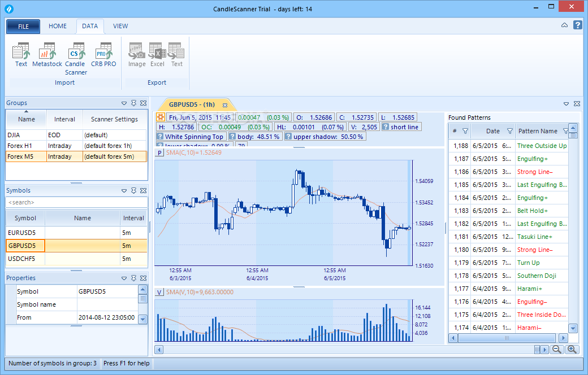Select pattern 1,186 Strong Line-
Screen dimensions: 588x375
(x=508, y=172)
